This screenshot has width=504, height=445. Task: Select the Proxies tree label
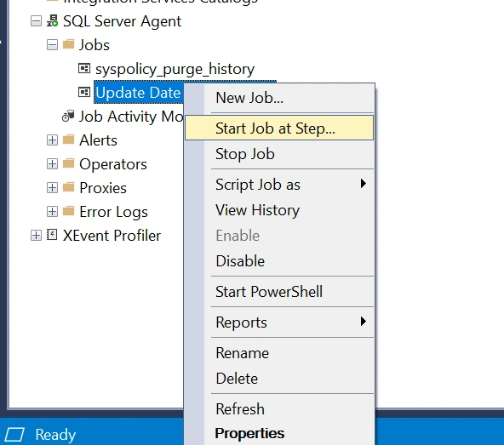pyautogui.click(x=103, y=188)
